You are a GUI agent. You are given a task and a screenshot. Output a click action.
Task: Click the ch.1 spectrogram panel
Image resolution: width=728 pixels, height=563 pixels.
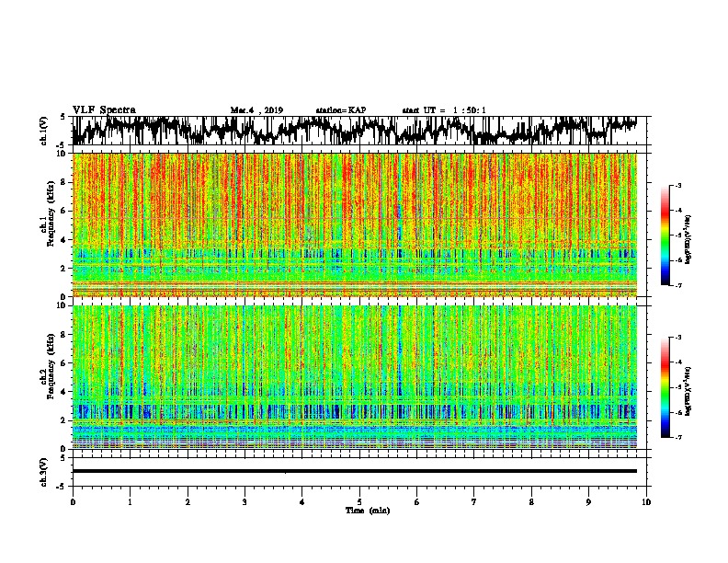(x=355, y=224)
